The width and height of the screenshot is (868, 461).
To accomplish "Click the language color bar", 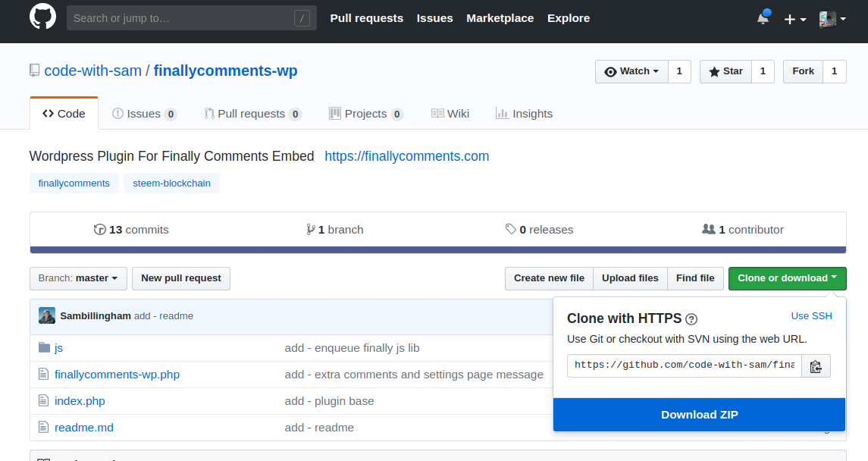I will click(x=438, y=249).
